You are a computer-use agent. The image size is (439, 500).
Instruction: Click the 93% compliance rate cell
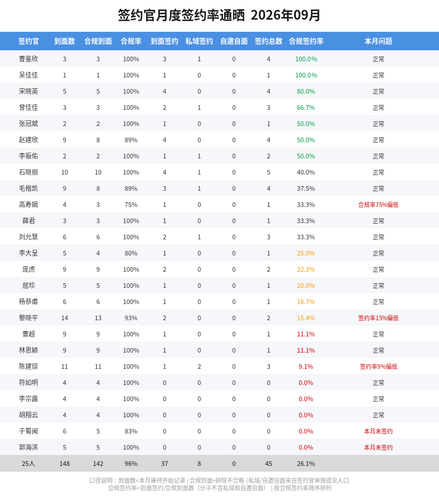[131, 318]
